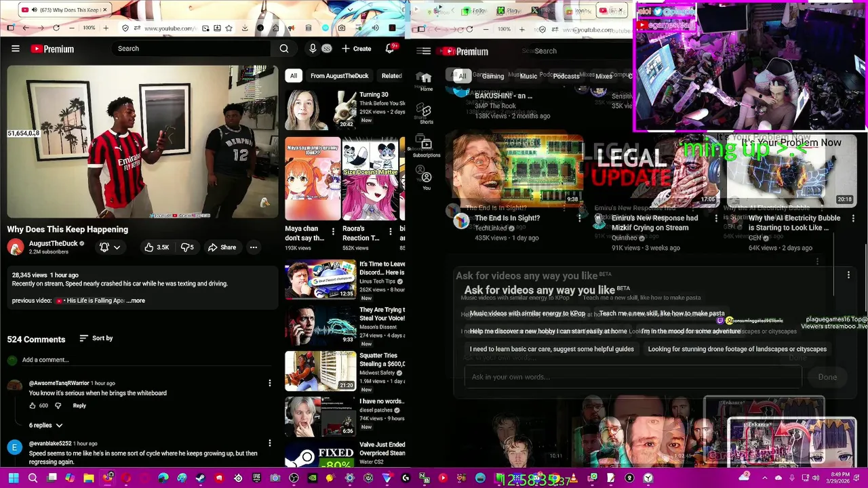Open options for Raora's Reaction short
Viewport: 868px width, 488px height.
(x=390, y=231)
